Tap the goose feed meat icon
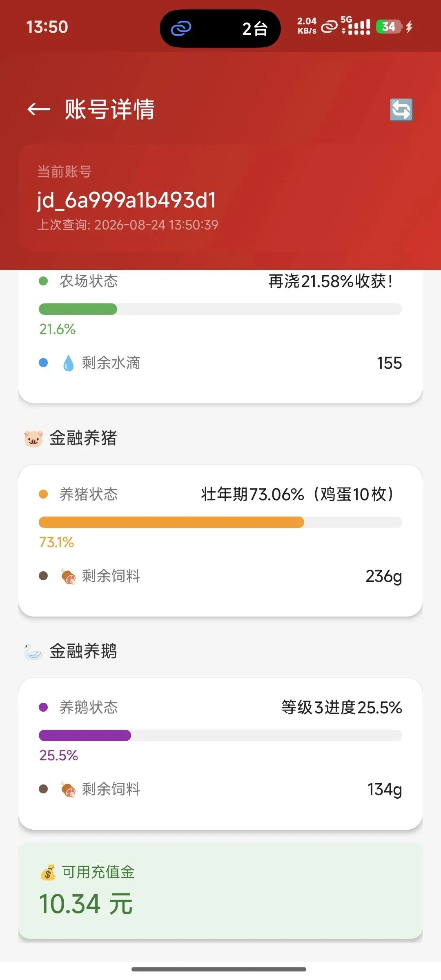The image size is (441, 980). pos(68,789)
